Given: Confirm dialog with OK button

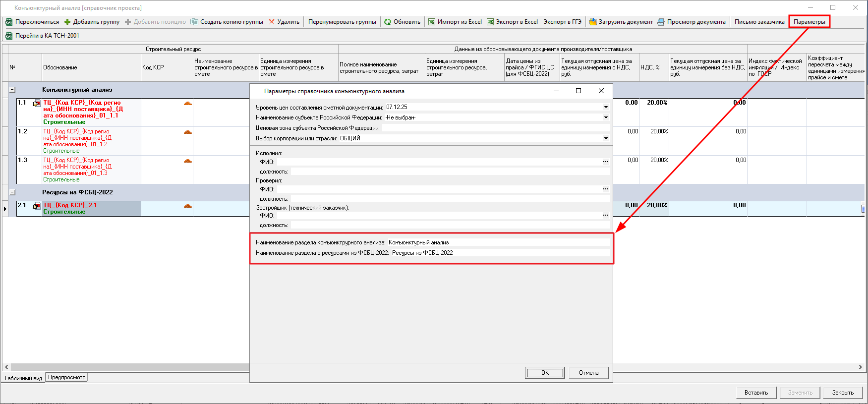Looking at the screenshot, I should [545, 373].
